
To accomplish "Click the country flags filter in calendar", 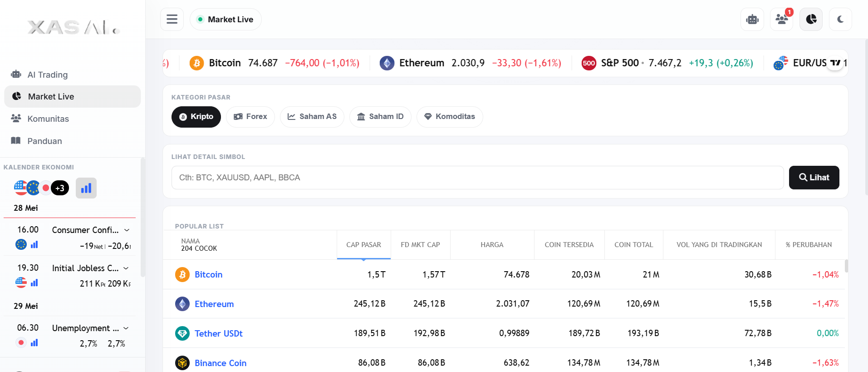I will coord(42,188).
